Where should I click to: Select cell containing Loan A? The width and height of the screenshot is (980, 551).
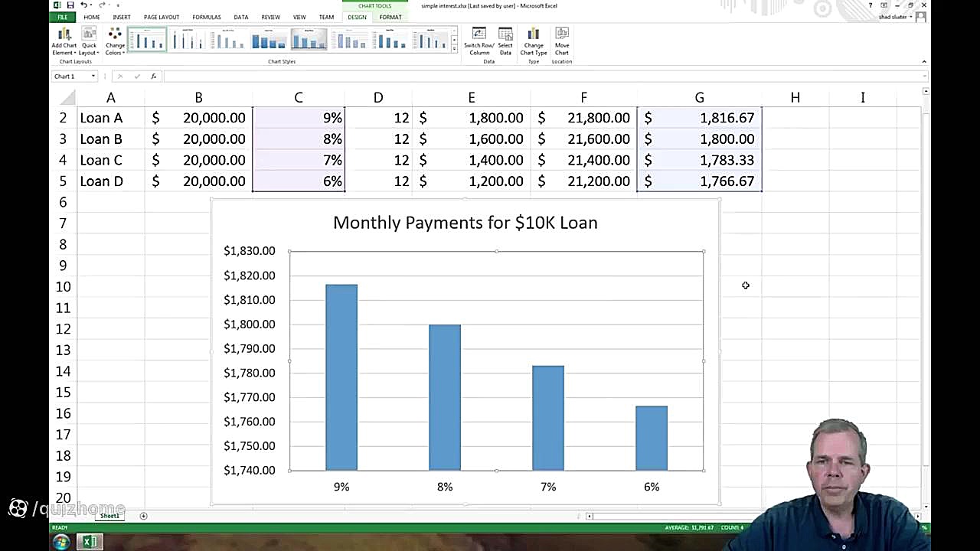pyautogui.click(x=111, y=118)
